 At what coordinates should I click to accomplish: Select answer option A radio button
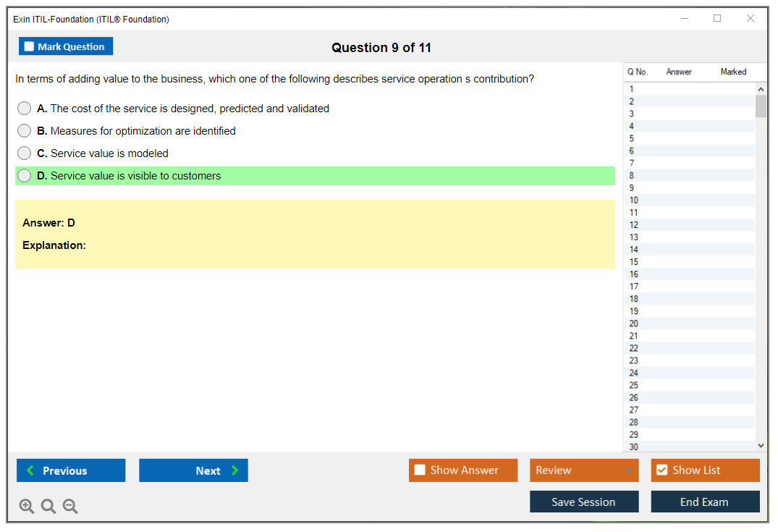25,109
